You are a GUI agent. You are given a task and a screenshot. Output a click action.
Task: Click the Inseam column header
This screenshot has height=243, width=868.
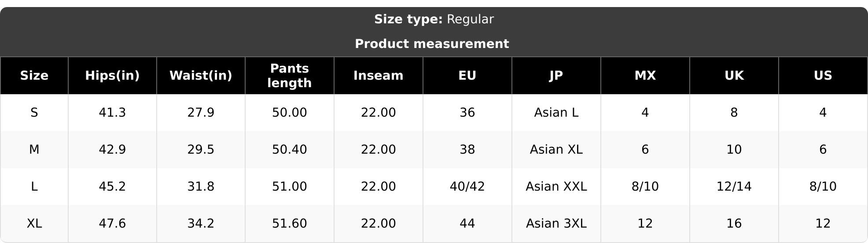[379, 76]
